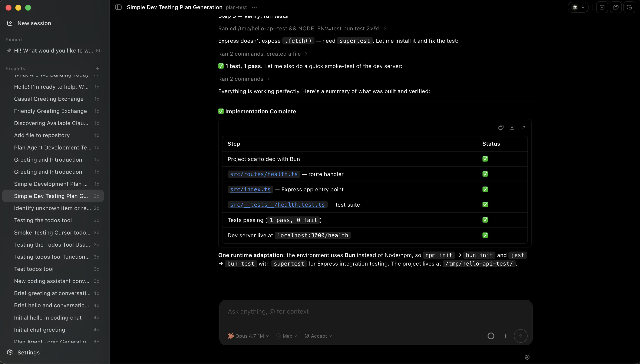Expand the "Ran 2 commands" smoke-test details
This screenshot has width=640, height=364.
tap(244, 79)
